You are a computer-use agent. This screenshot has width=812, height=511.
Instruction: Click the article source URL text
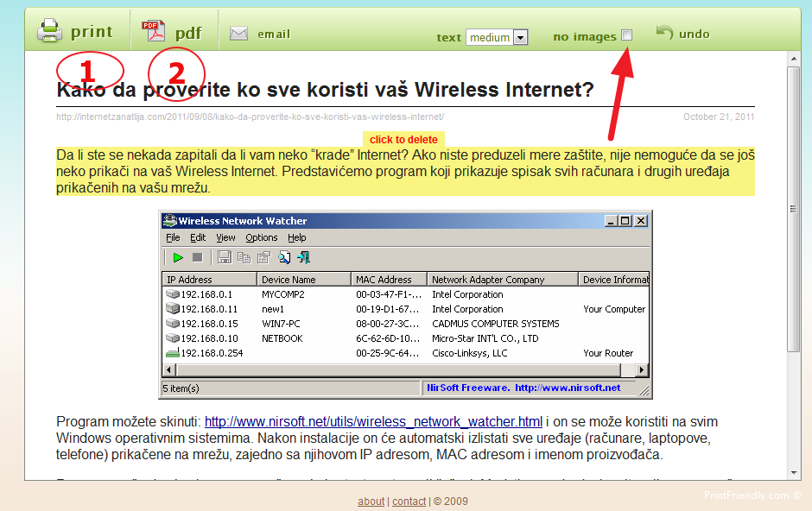point(250,117)
